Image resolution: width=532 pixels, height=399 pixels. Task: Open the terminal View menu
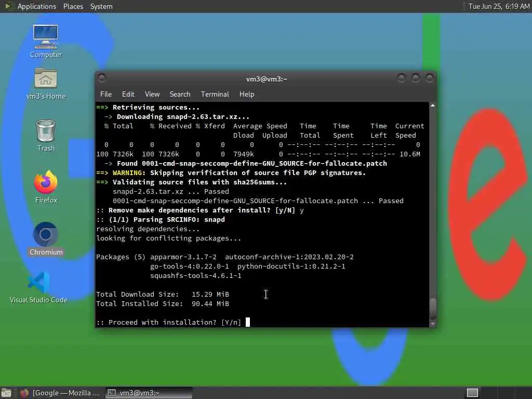[x=152, y=95]
